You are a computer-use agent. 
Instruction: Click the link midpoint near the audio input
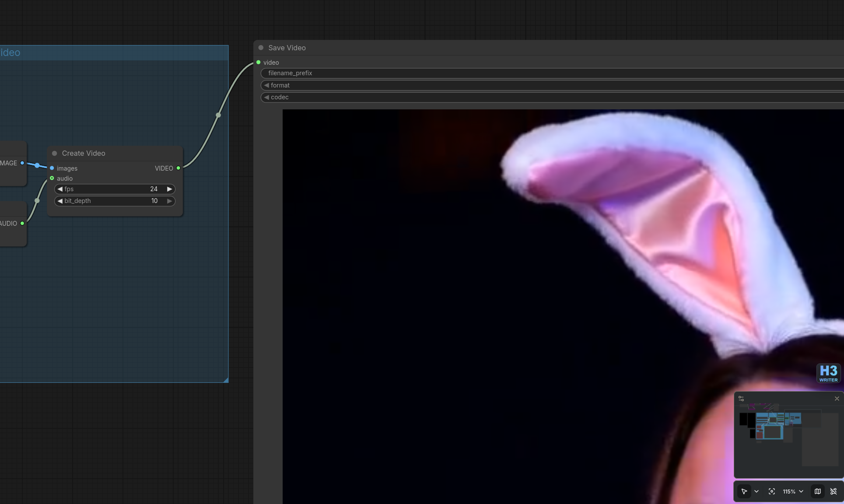(37, 201)
